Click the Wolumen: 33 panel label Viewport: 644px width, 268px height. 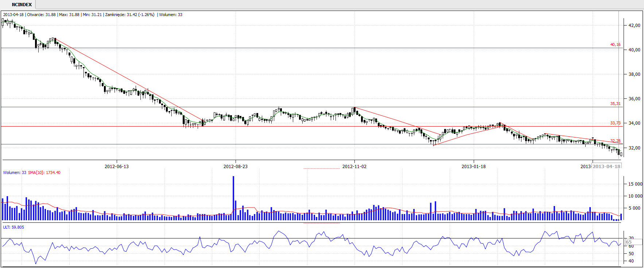15,172
